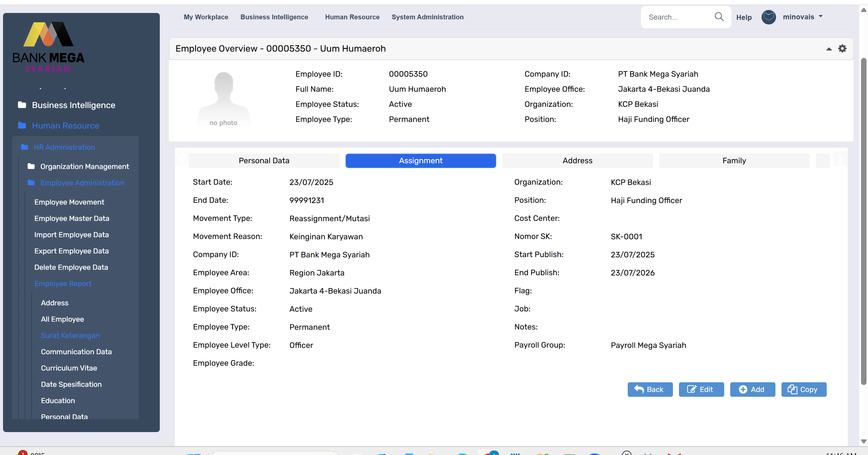Click the HR Administration folder icon
Image resolution: width=868 pixels, height=455 pixels.
[24, 147]
